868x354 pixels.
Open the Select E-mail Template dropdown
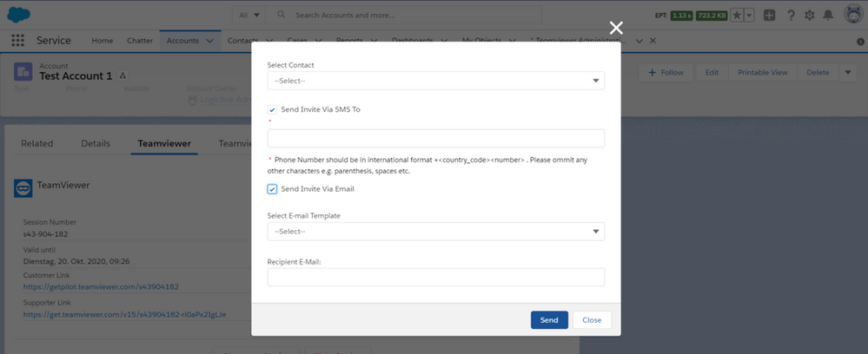(x=435, y=231)
